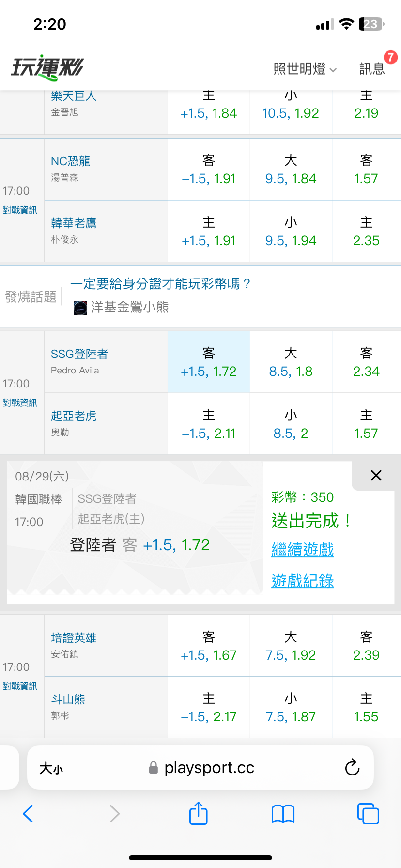Select 培證英雄 大 7.5, 1.92 option
The width and height of the screenshot is (401, 868).
[x=291, y=646]
